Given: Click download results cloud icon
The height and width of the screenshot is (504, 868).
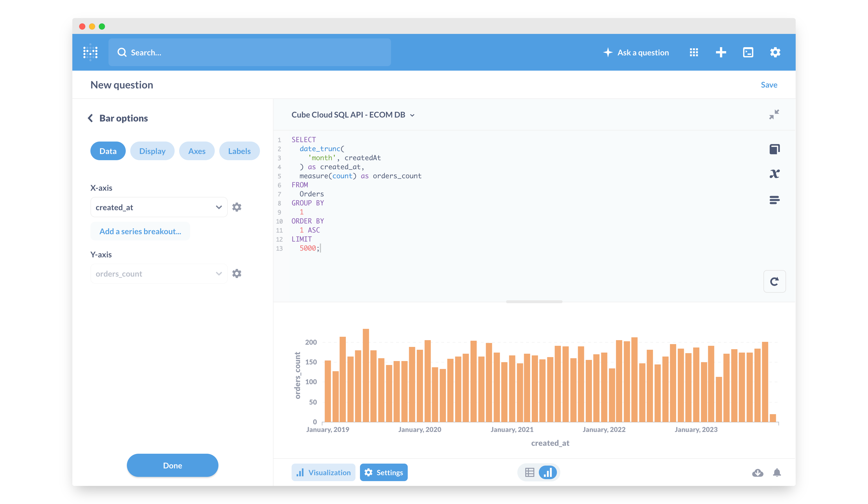Looking at the screenshot, I should (758, 472).
